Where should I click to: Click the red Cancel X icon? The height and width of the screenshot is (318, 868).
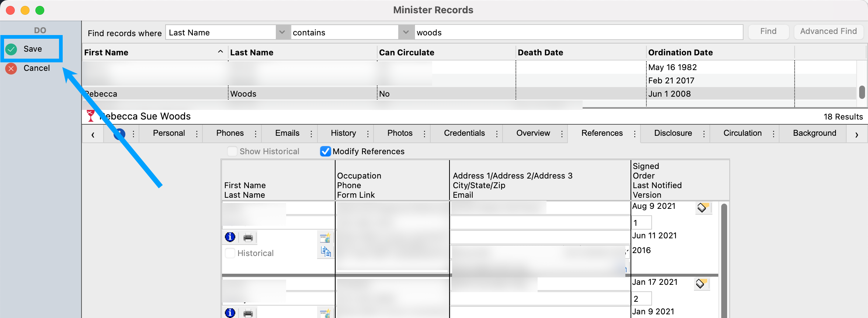(x=11, y=68)
